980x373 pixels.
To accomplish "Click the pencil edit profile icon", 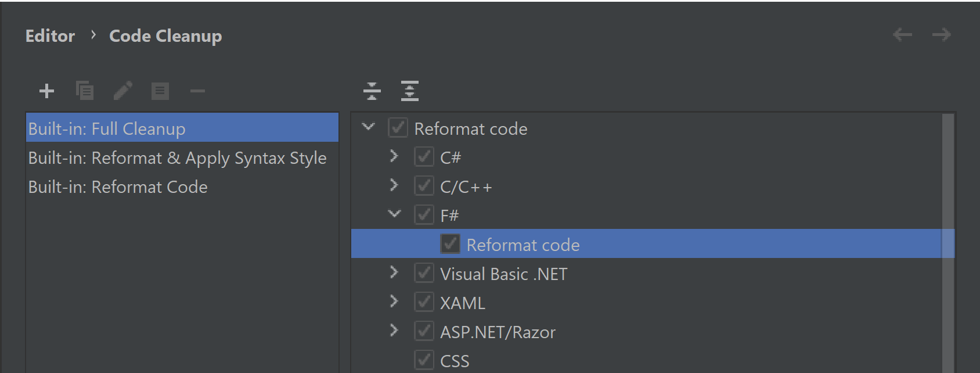I will tap(123, 91).
